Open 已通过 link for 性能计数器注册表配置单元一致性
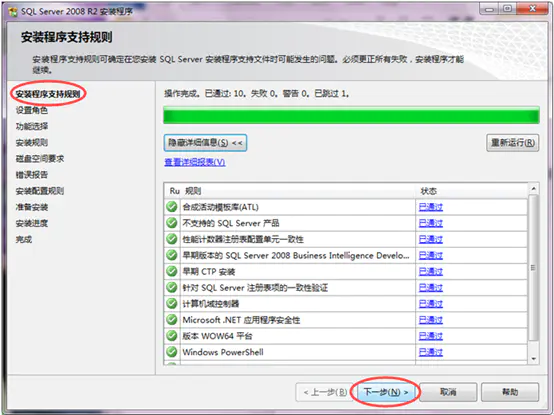Screen dimensions: 554x415 tap(431, 239)
